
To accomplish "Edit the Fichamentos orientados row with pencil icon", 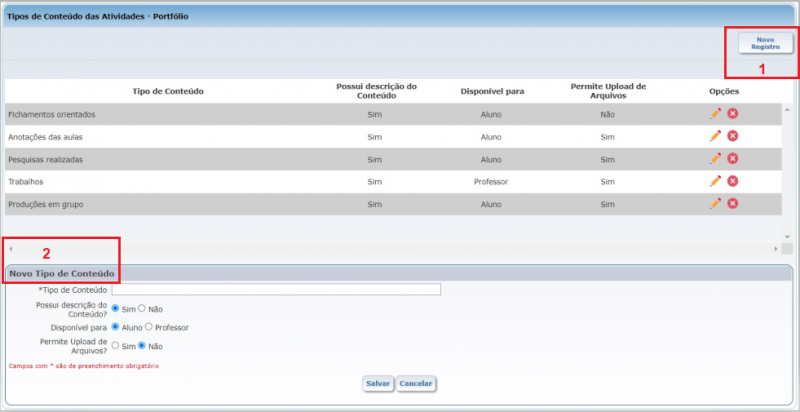I will click(715, 114).
